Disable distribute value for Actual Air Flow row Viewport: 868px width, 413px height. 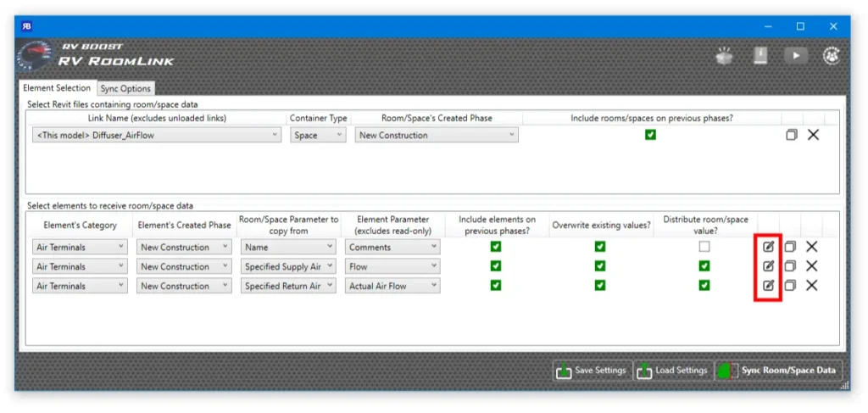704,286
